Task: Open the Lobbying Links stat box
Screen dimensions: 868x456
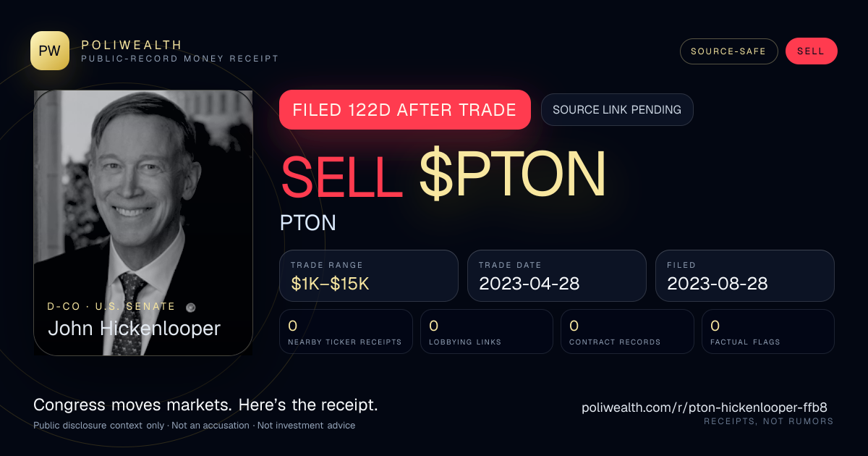Action: click(487, 332)
